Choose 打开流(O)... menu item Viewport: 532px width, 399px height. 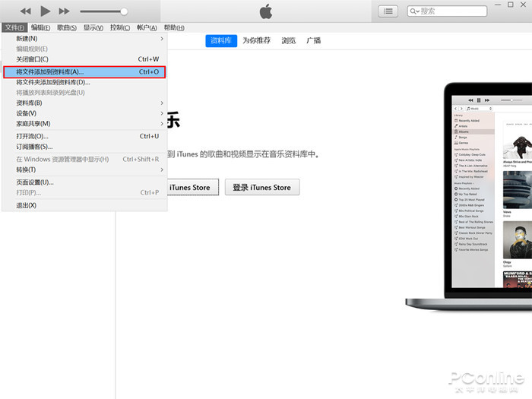84,136
